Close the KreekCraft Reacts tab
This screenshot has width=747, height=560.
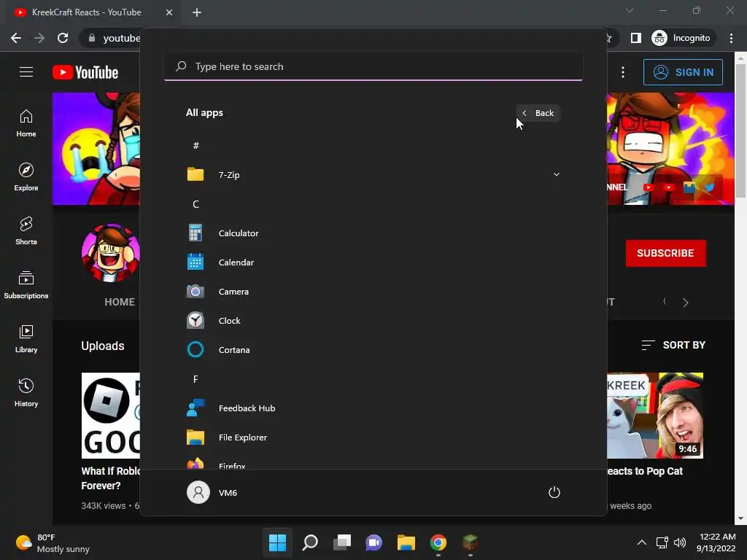click(169, 12)
